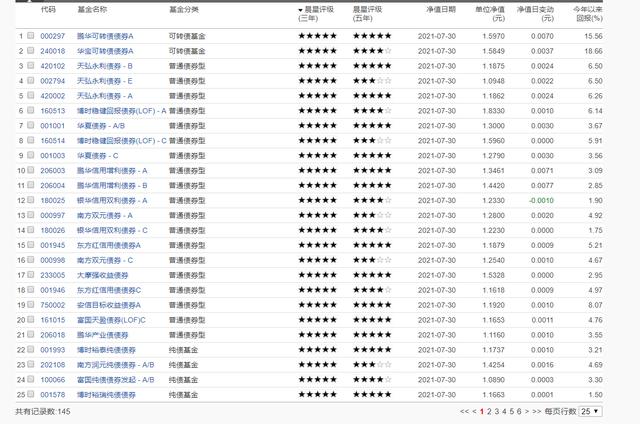
Task: Sort by the 基金分类 column header
Action: pyautogui.click(x=184, y=9)
